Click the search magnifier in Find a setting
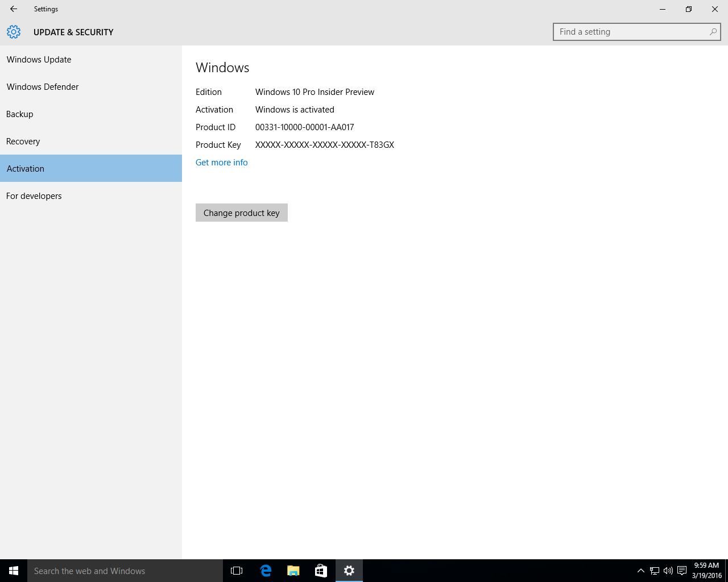The image size is (728, 582). coord(713,32)
